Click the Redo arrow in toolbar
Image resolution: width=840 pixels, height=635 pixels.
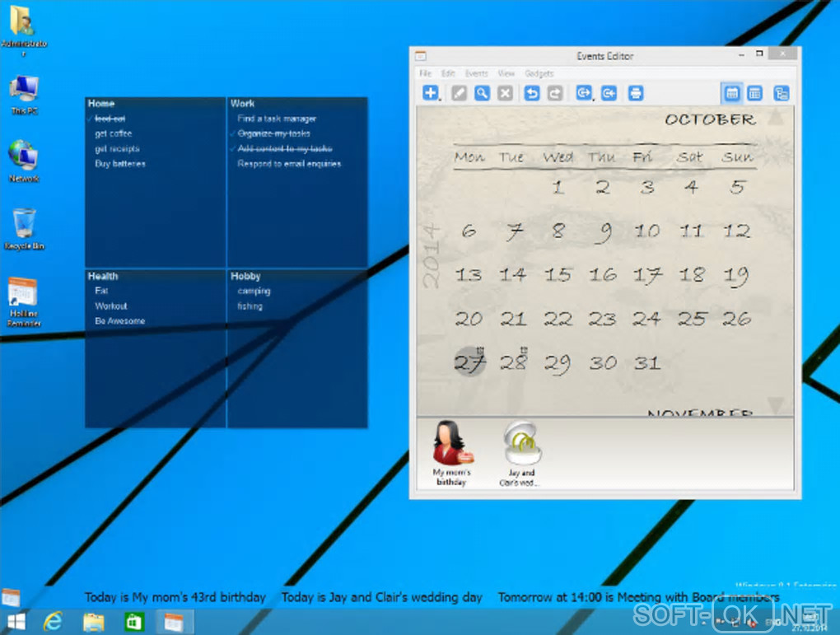tap(555, 93)
